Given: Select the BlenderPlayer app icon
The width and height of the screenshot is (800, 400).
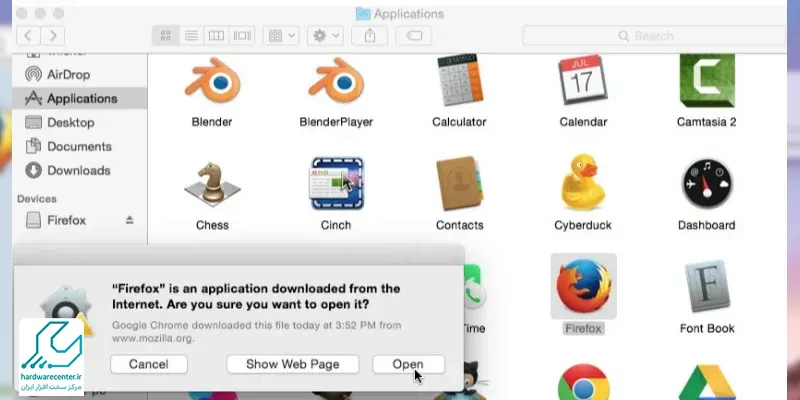Looking at the screenshot, I should (x=336, y=82).
